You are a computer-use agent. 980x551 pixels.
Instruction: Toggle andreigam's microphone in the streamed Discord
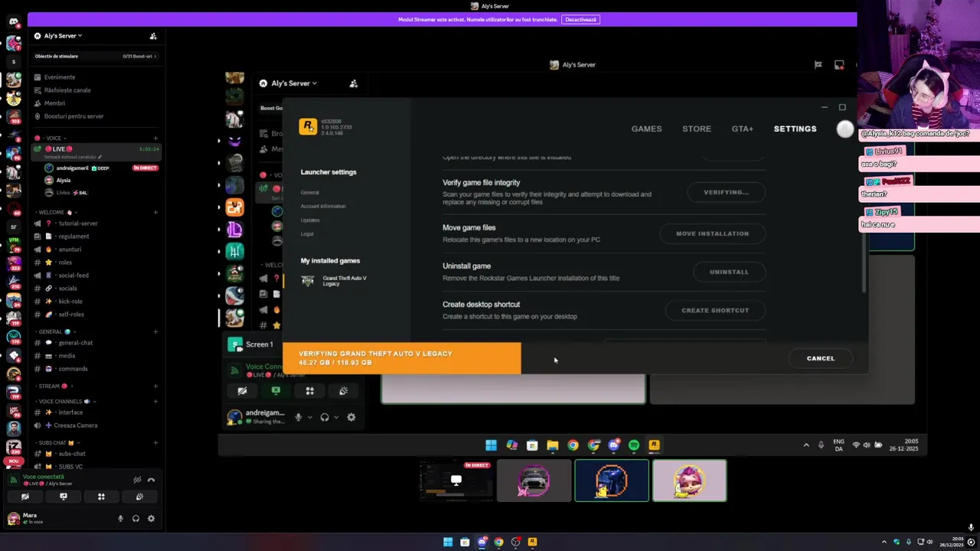tap(299, 417)
